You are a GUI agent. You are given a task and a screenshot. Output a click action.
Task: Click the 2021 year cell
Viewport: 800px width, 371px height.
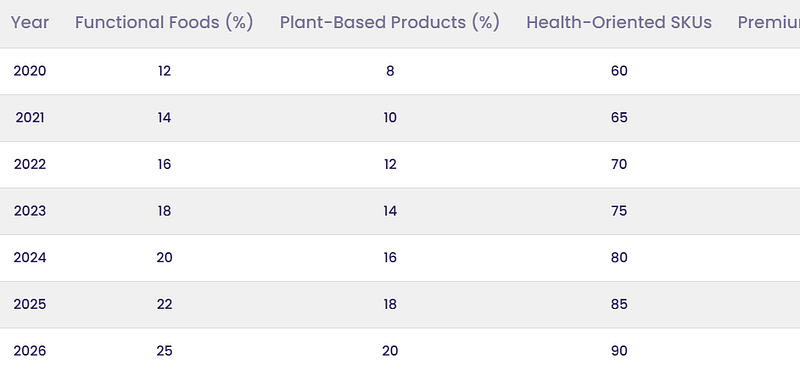click(30, 118)
